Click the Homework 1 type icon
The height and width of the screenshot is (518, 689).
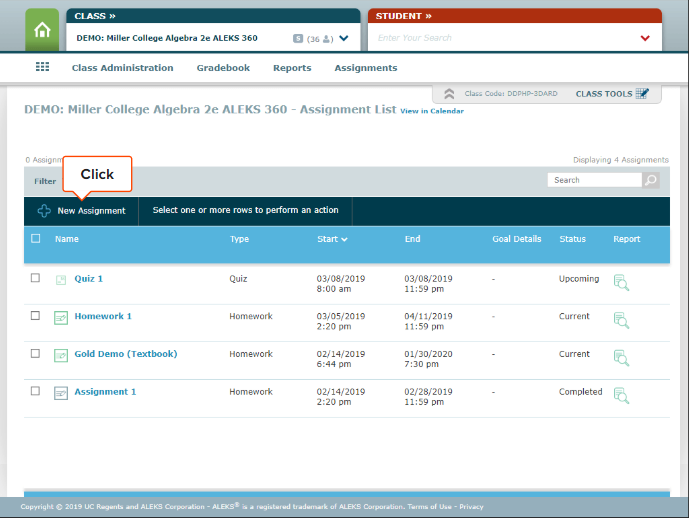(x=61, y=317)
